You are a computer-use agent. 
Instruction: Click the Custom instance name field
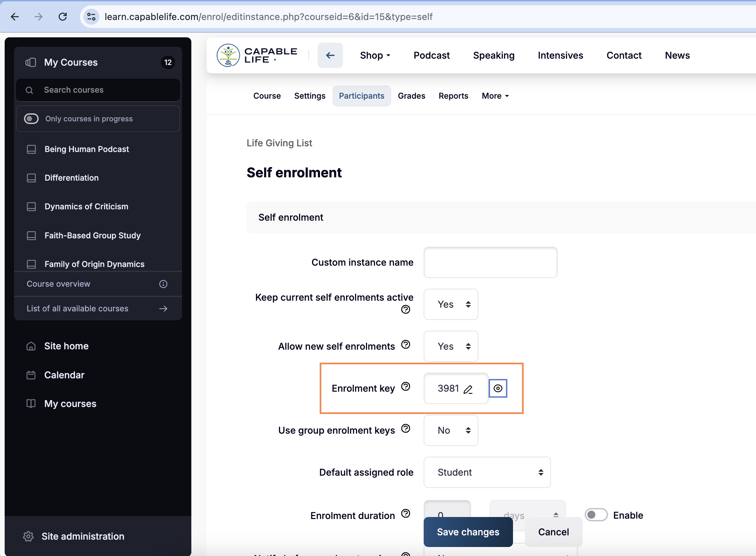click(490, 262)
